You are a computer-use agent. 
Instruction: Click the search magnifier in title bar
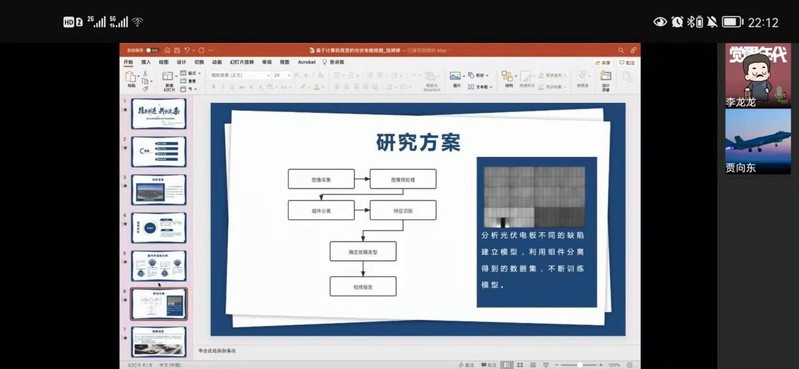point(621,50)
